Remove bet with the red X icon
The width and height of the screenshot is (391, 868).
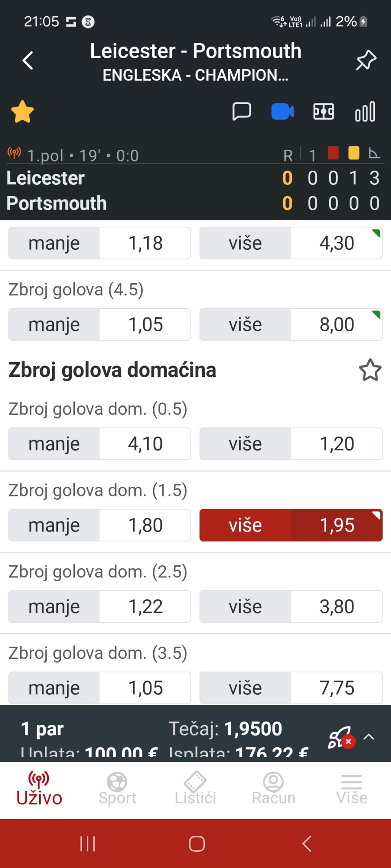tap(348, 741)
